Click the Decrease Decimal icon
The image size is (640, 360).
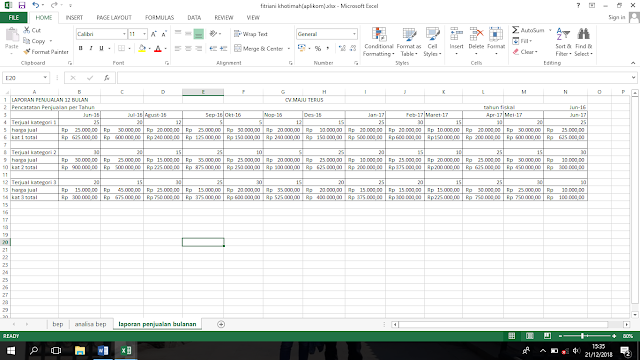[353, 49]
